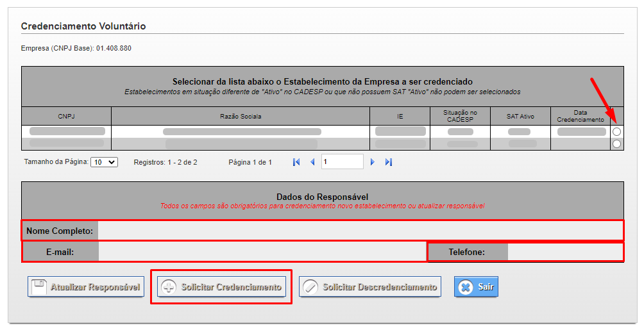The width and height of the screenshot is (644, 330).
Task: Click the Credenciamento Voluntário heading
Action: pyautogui.click(x=83, y=26)
